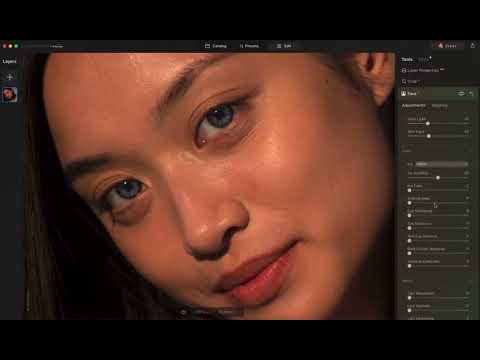Adjust the Slim Face slider
480x360 pixels.
[429, 136]
